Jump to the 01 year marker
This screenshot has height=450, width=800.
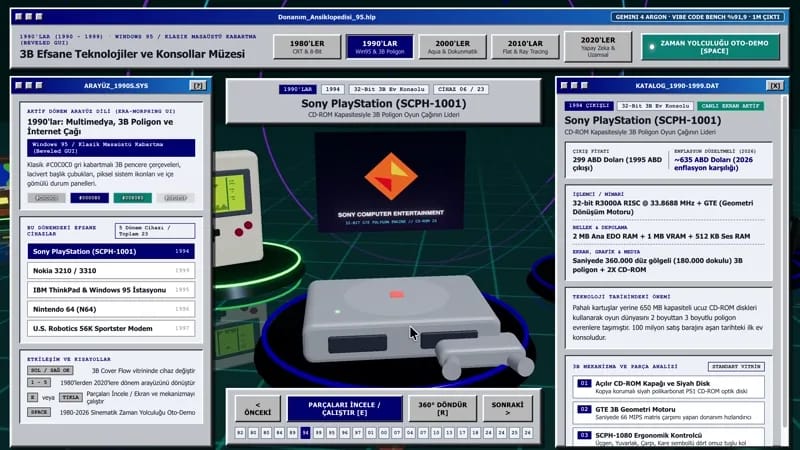370,433
